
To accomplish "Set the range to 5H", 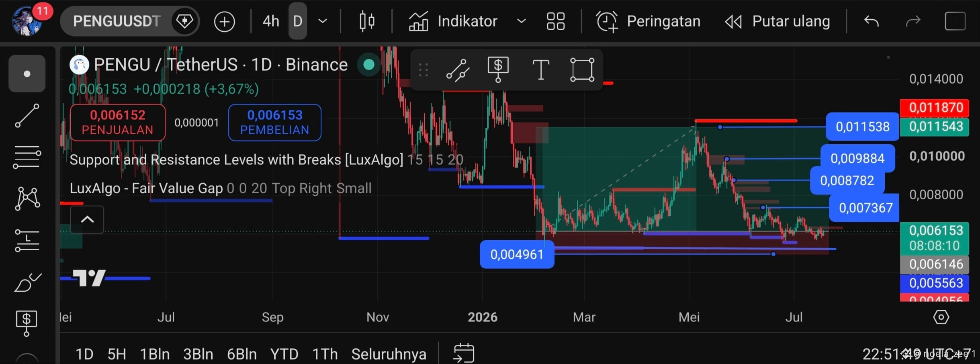I will pos(117,354).
